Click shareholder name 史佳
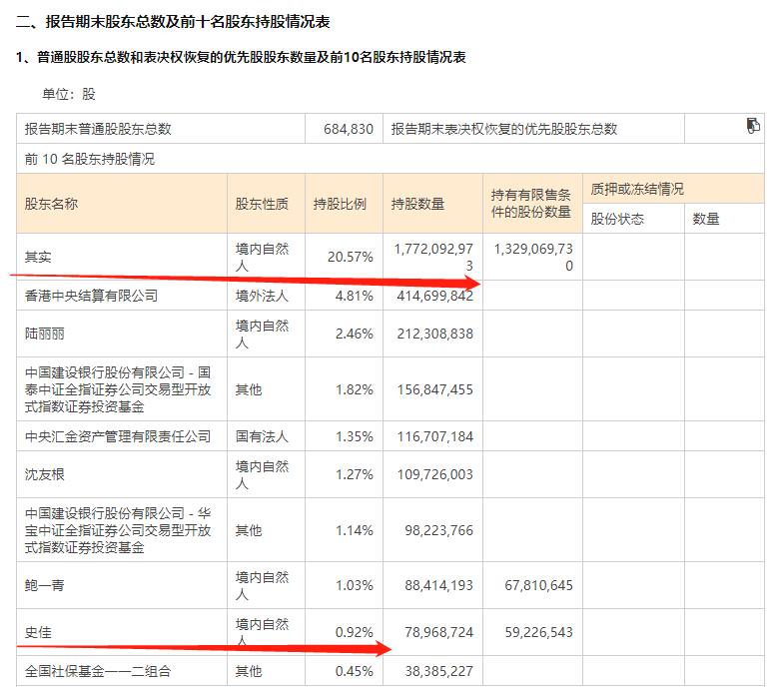Screen dimensions: 784x687 pyautogui.click(x=38, y=632)
